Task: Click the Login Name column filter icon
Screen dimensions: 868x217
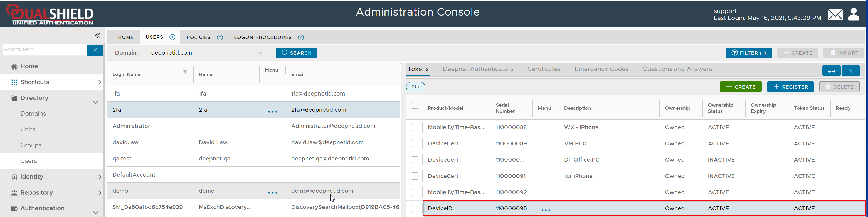Action: pos(185,72)
